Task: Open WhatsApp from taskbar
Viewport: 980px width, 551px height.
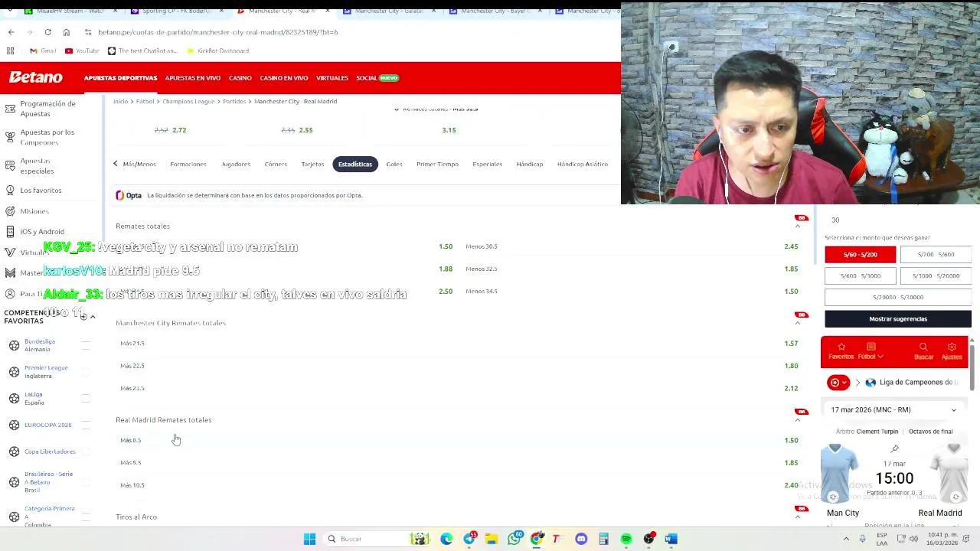Action: coord(514,539)
